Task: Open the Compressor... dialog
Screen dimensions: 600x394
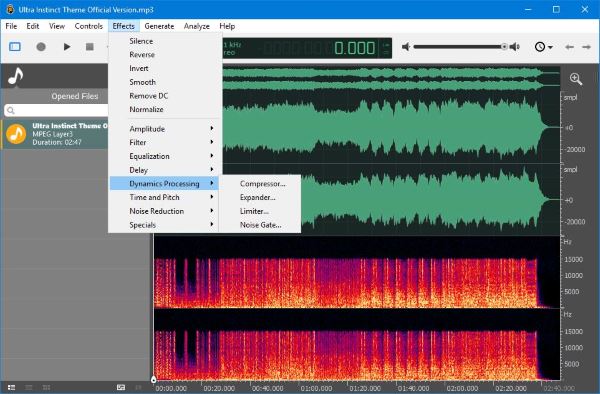Action: (260, 184)
